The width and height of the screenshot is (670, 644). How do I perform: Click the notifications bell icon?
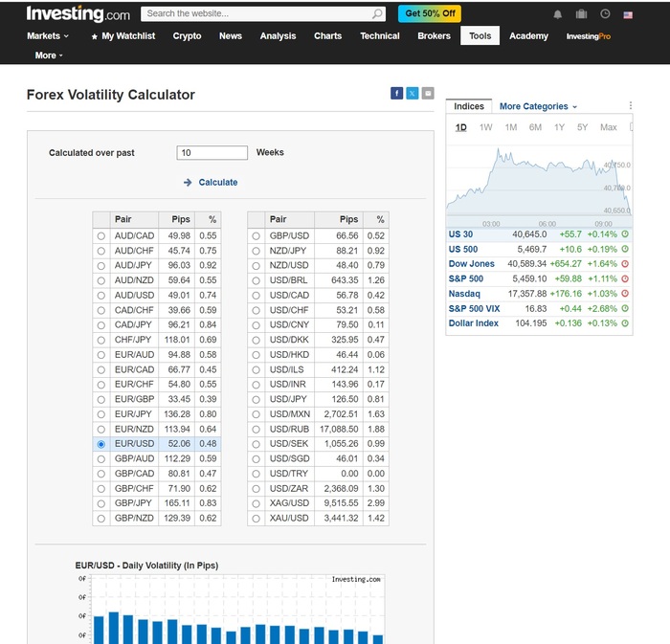coord(558,14)
